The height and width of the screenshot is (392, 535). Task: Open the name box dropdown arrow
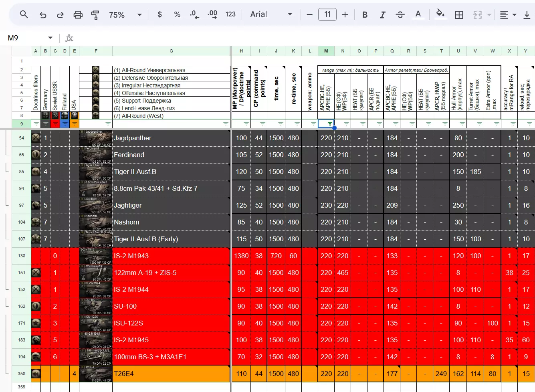[50, 38]
